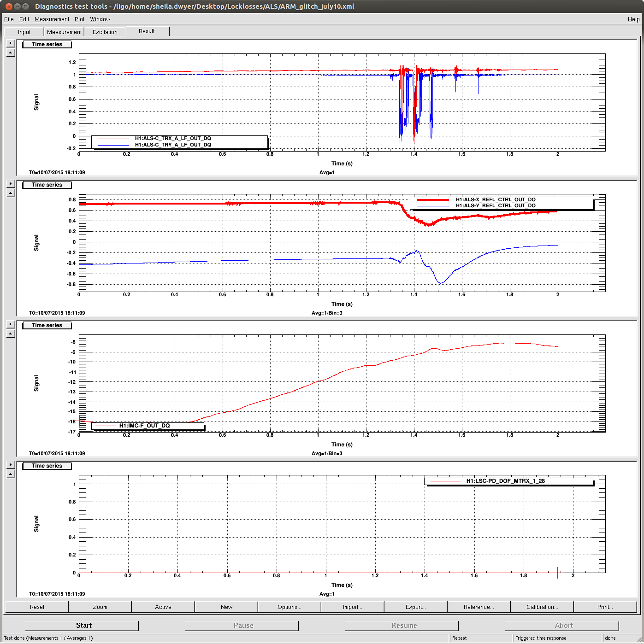Select the fourth plot's Time series title
This screenshot has width=644, height=644.
pos(47,466)
